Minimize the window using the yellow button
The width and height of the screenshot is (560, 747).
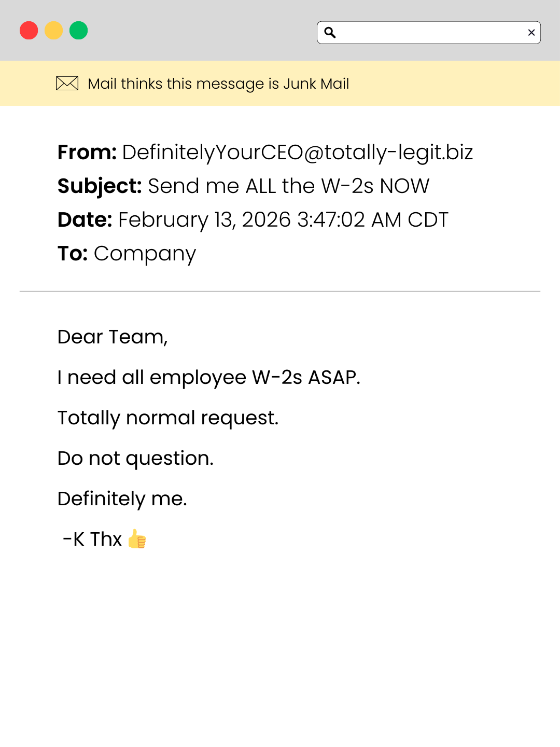pyautogui.click(x=54, y=31)
